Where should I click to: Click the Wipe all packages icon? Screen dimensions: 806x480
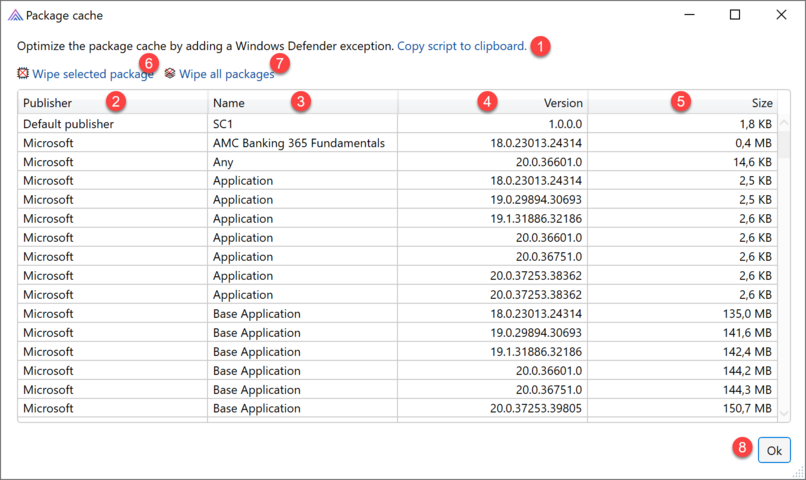click(x=170, y=73)
